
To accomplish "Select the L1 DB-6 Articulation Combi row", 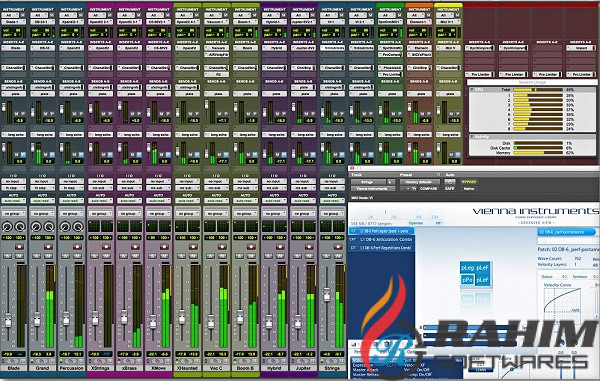I will click(x=381, y=239).
